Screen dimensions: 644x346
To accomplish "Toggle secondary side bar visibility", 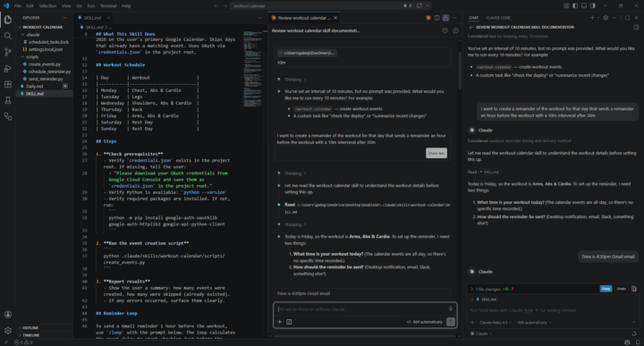I will [593, 5].
